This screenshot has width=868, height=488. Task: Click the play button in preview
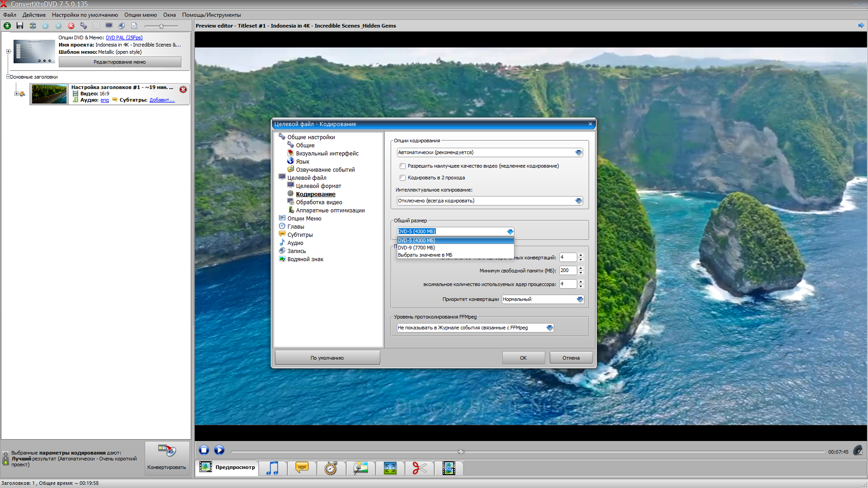(219, 450)
